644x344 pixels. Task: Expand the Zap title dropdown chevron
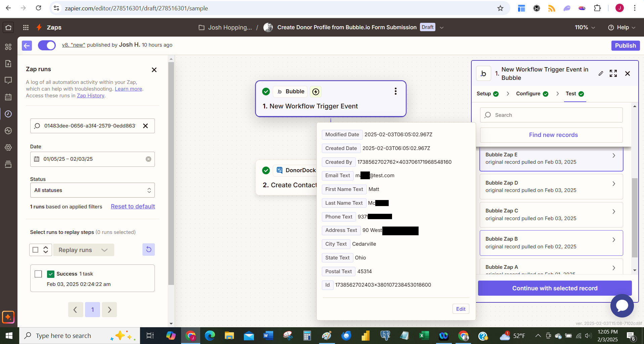coord(442,28)
